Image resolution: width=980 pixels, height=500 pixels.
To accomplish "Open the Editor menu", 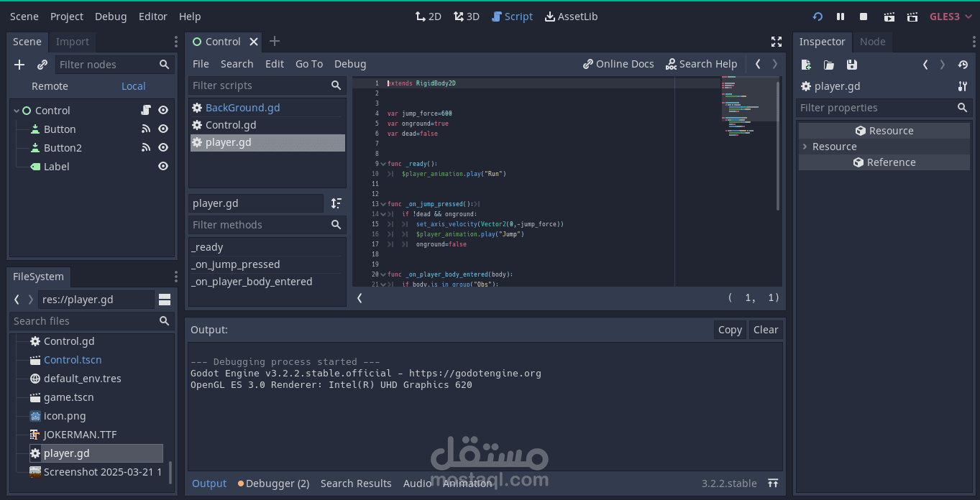I will [152, 17].
